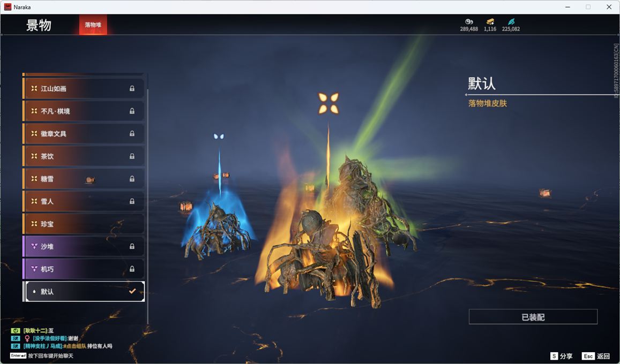
Task: Click the lock icon on 沙堆
Action: click(132, 246)
